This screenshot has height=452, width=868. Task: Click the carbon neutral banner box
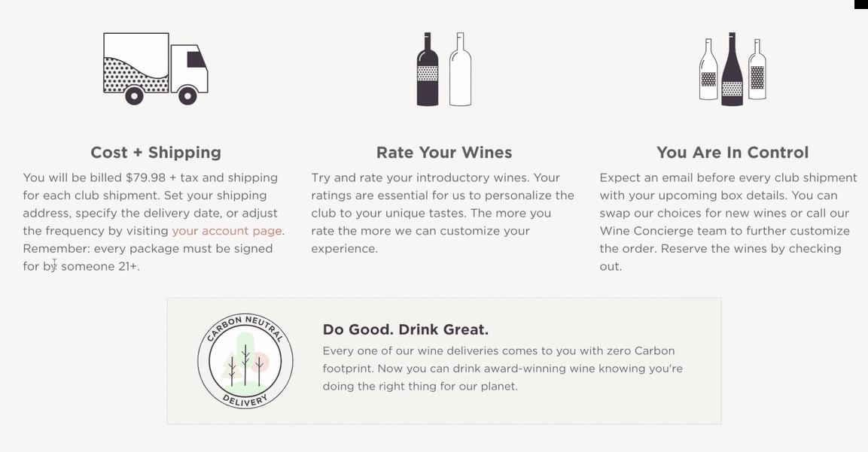coord(444,361)
